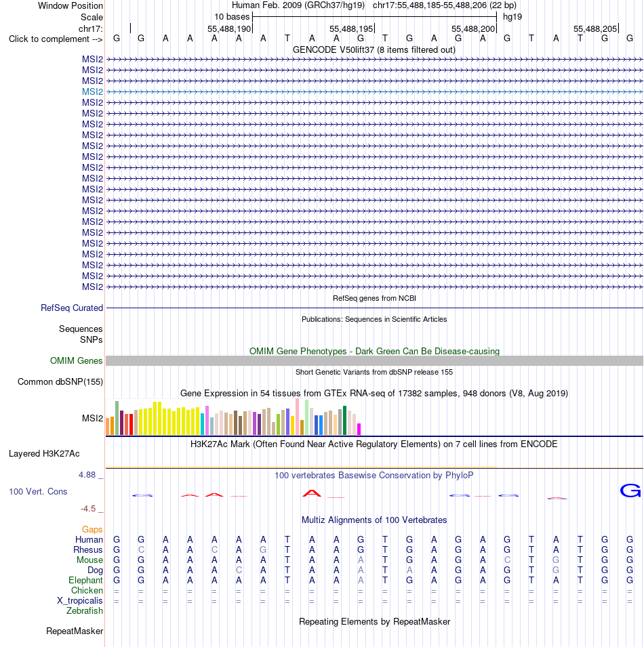Click the Dog alignment row label

(x=95, y=570)
